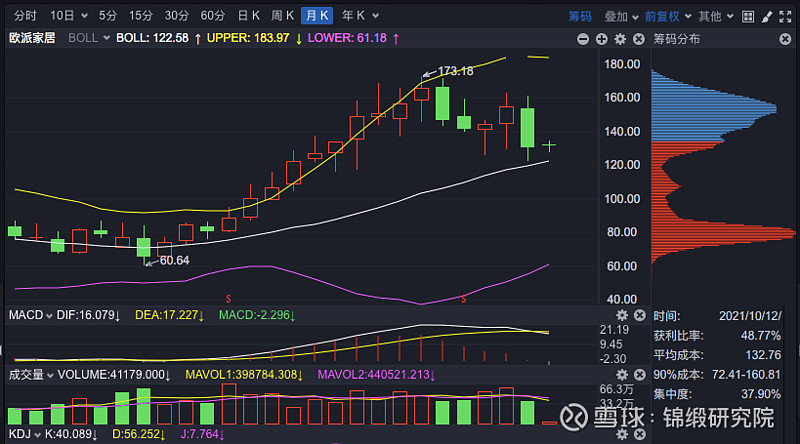Open MACD indicator settings gear

click(620, 315)
